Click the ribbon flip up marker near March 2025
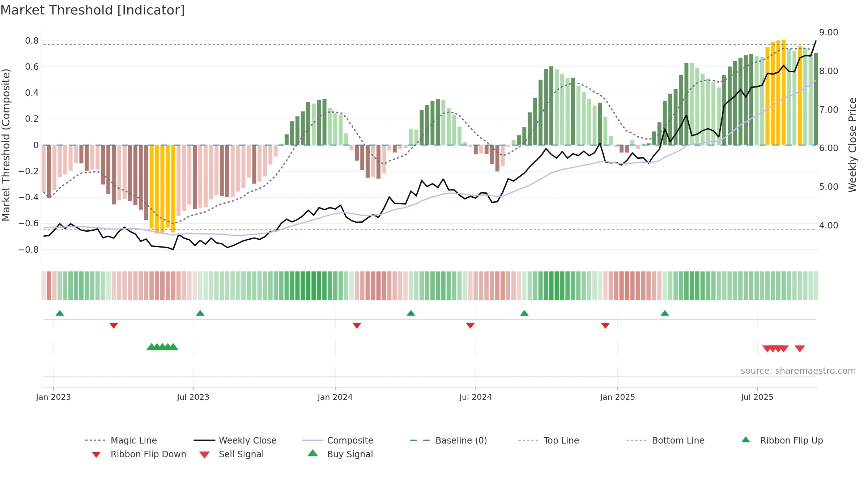 click(x=665, y=313)
